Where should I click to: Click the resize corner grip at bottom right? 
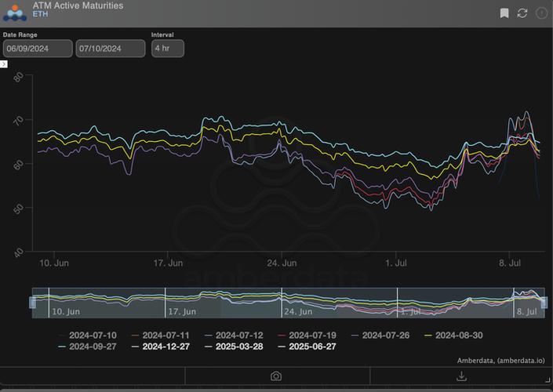548,380
